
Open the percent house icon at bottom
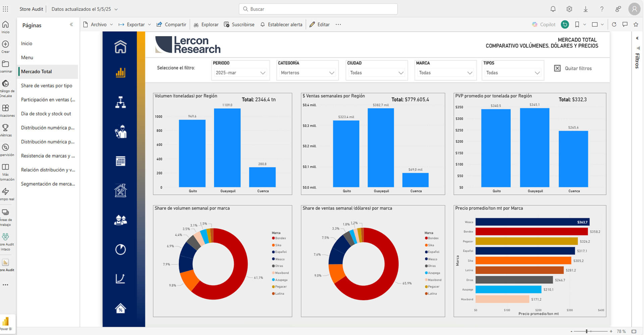[x=120, y=308]
